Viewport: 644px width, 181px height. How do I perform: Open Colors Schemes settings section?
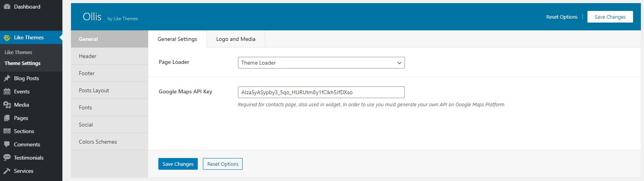110,142
